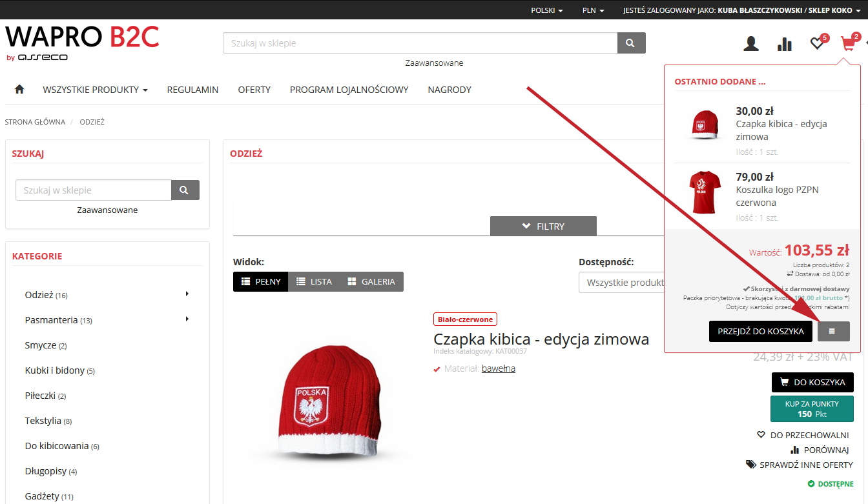Open the shopping cart icon
This screenshot has width=868, height=504.
coord(849,43)
